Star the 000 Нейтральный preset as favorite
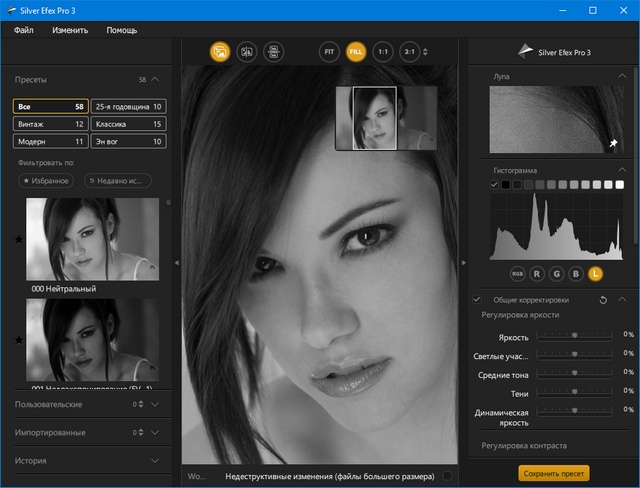 (x=19, y=240)
